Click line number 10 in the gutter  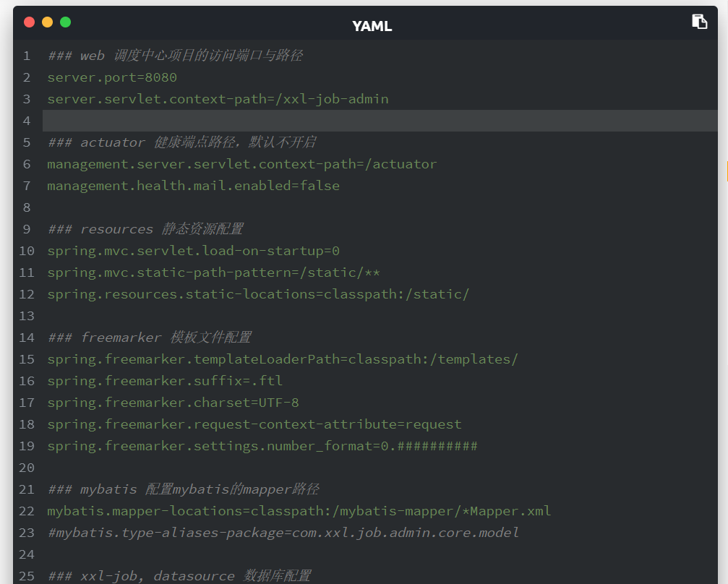[x=27, y=251]
